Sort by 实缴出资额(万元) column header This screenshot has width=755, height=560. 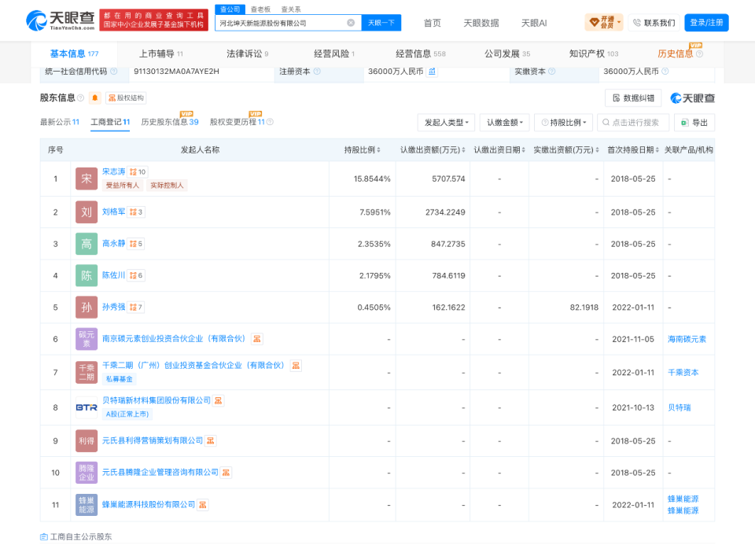click(x=565, y=149)
